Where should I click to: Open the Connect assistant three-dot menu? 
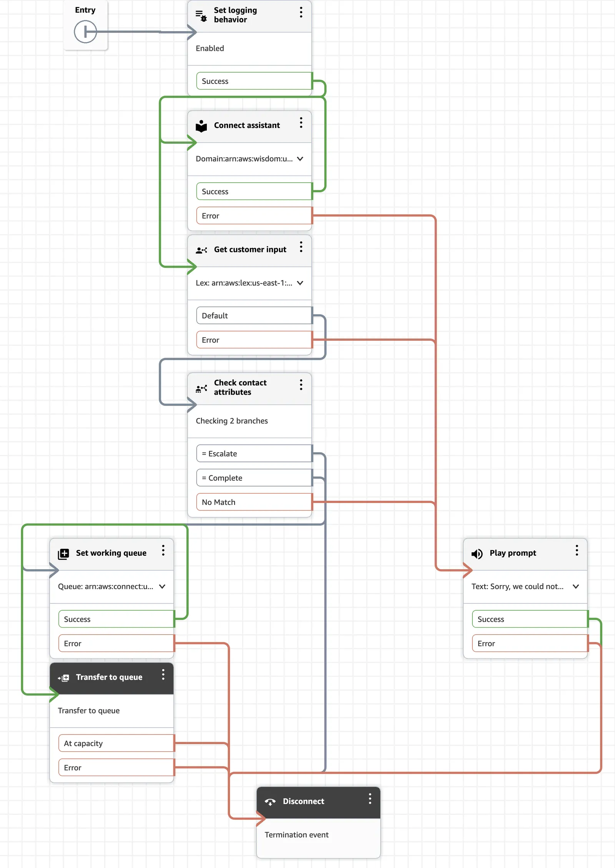(301, 123)
